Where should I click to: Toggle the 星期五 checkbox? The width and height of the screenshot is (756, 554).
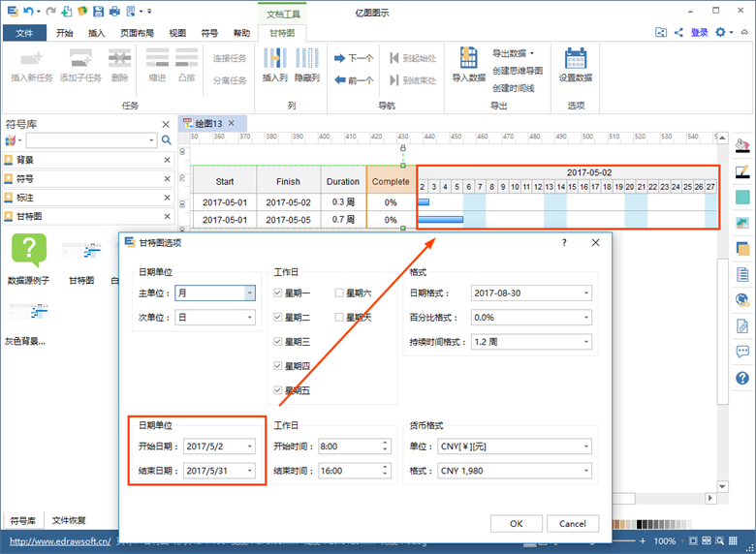(x=278, y=390)
